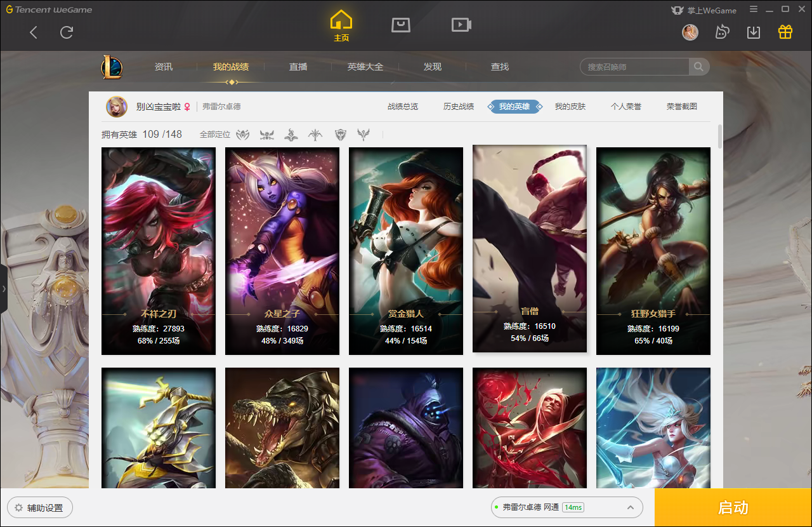This screenshot has height=527, width=812.
Task: Open the 我的战绩 tab
Action: pos(231,67)
